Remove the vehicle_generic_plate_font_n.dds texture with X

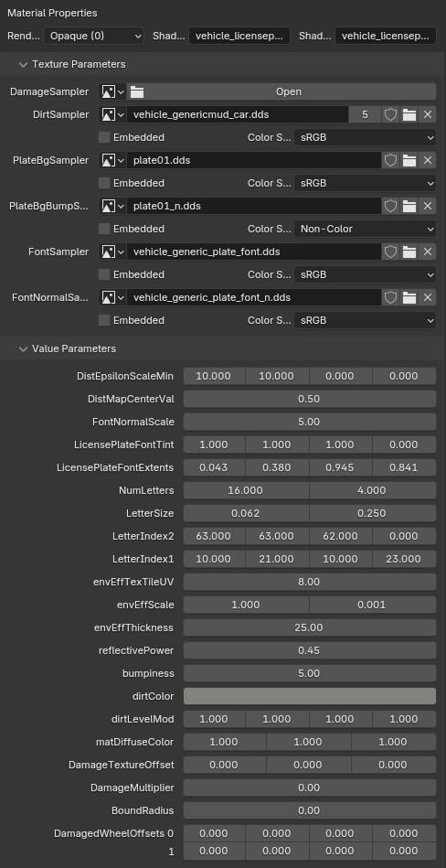click(427, 298)
